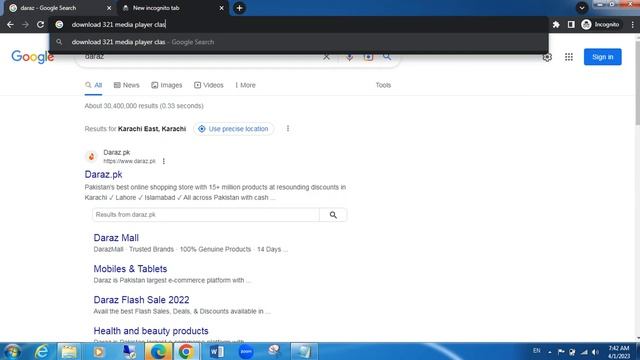
Task: Open the Daraz Mall sitelink
Action: point(116,238)
